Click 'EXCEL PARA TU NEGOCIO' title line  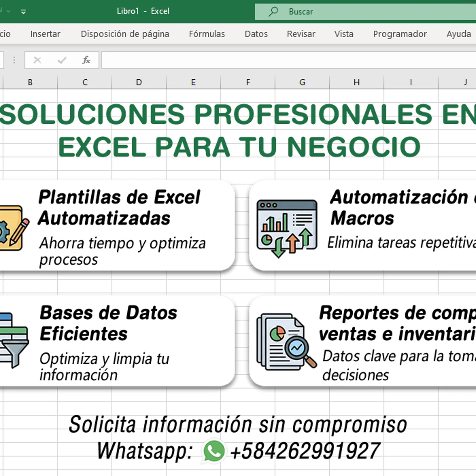239,147
